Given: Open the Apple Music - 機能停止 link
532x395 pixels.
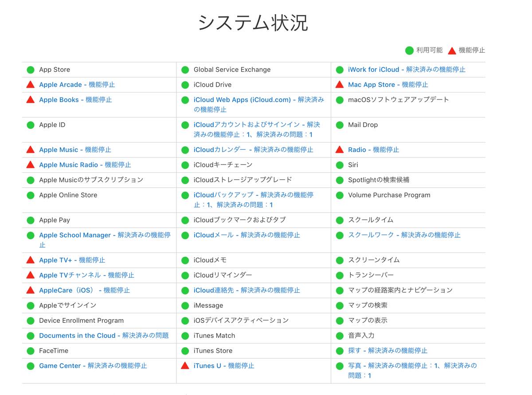Looking at the screenshot, I should (x=75, y=150).
